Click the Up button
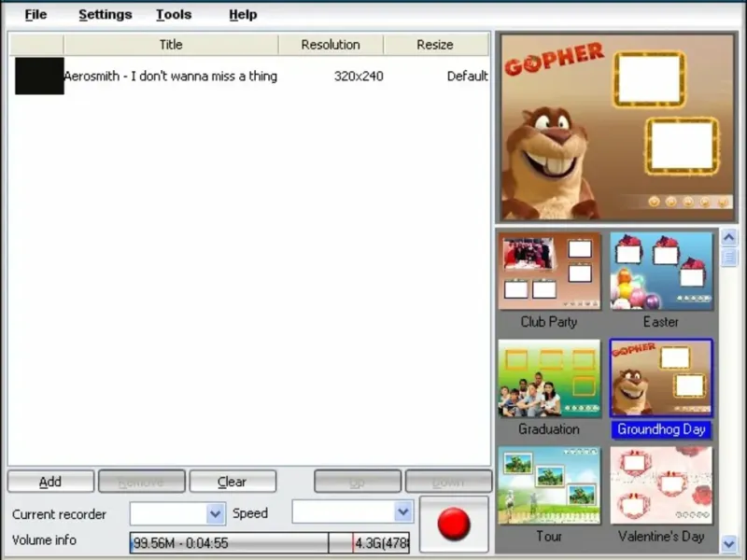 tap(358, 482)
